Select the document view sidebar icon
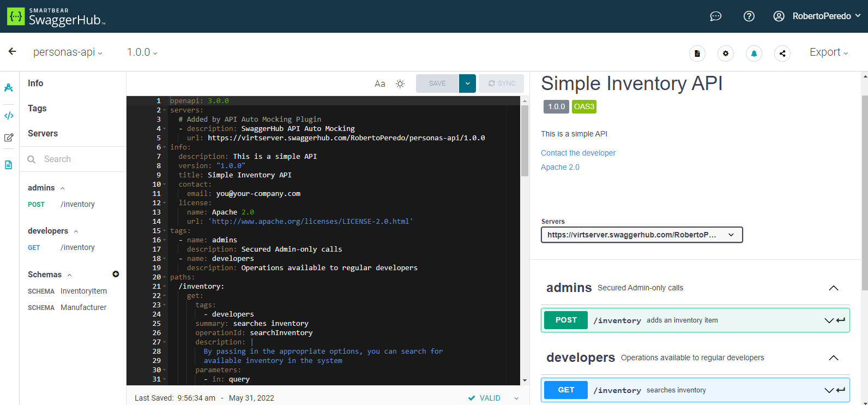Viewport: 868px width, 405px height. tap(9, 165)
